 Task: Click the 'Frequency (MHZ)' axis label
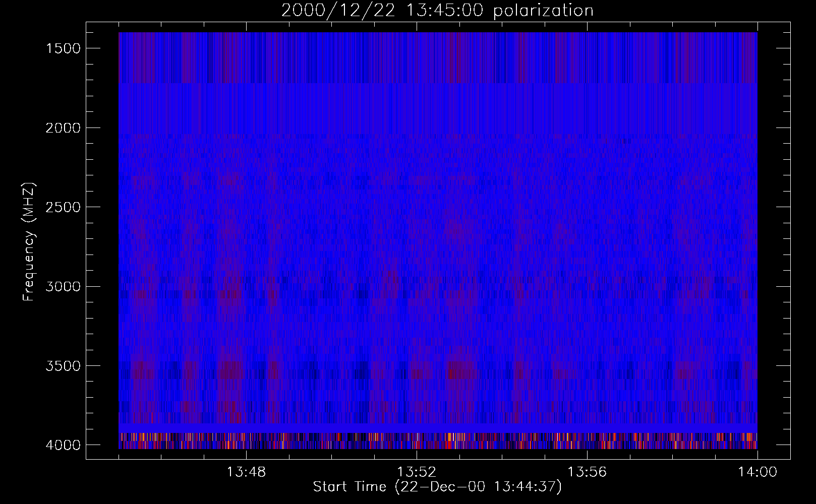coord(29,242)
